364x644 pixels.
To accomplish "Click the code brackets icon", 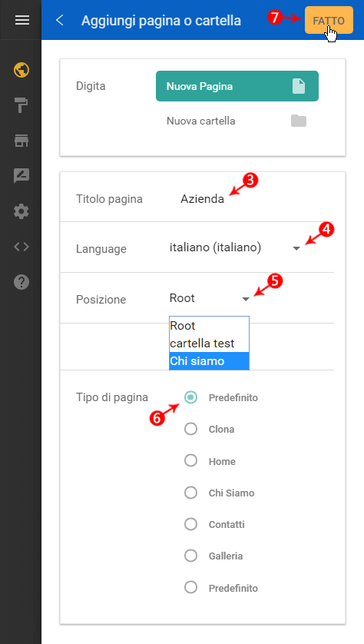I will [x=22, y=247].
